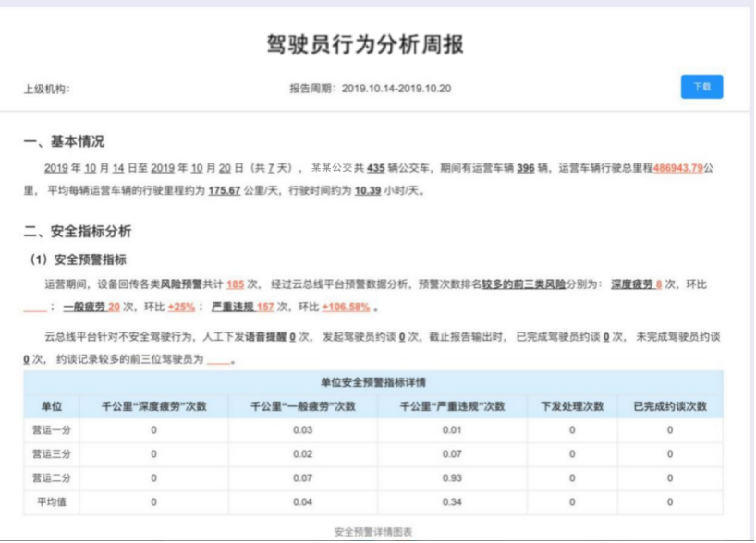The width and height of the screenshot is (756, 543).
Task: Click the 安全预警详情图表 caption
Action: [373, 532]
